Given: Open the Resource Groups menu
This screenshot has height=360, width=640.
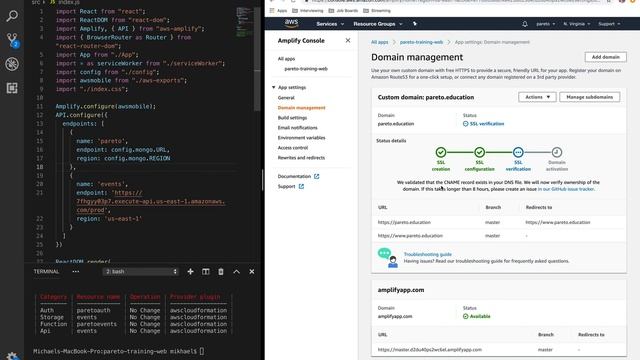Looking at the screenshot, I should pos(378,24).
